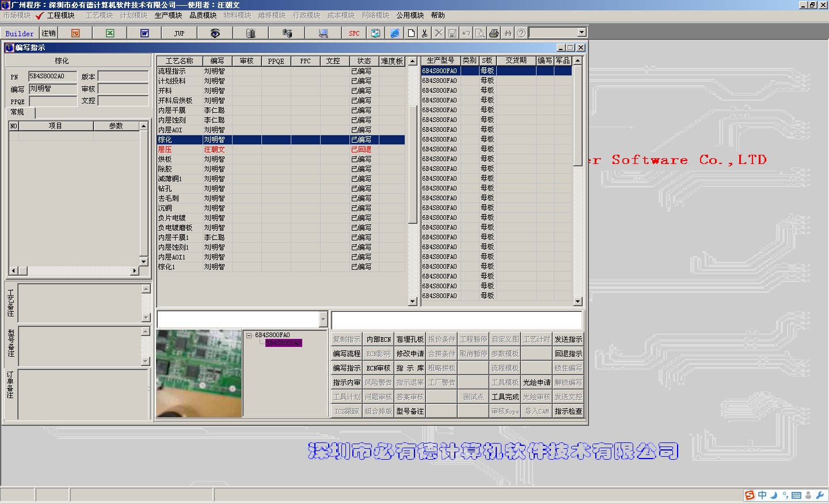
Task: Click the horizontal scrollbar right arrow in parameter grid
Action: coord(135,270)
